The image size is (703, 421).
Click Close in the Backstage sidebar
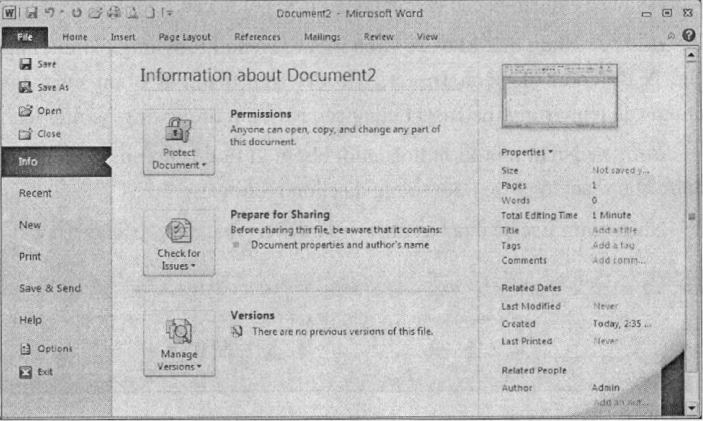(x=39, y=134)
